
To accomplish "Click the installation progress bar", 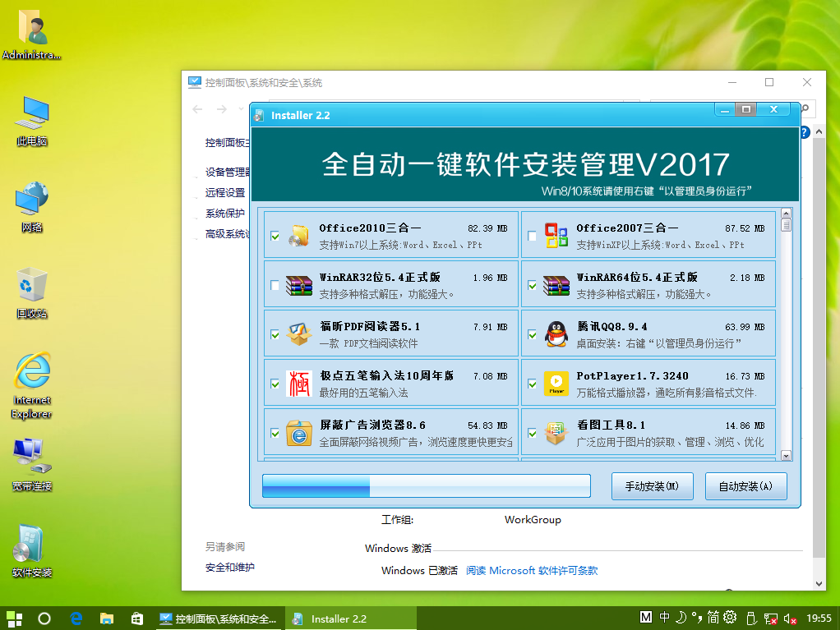I will pos(427,486).
